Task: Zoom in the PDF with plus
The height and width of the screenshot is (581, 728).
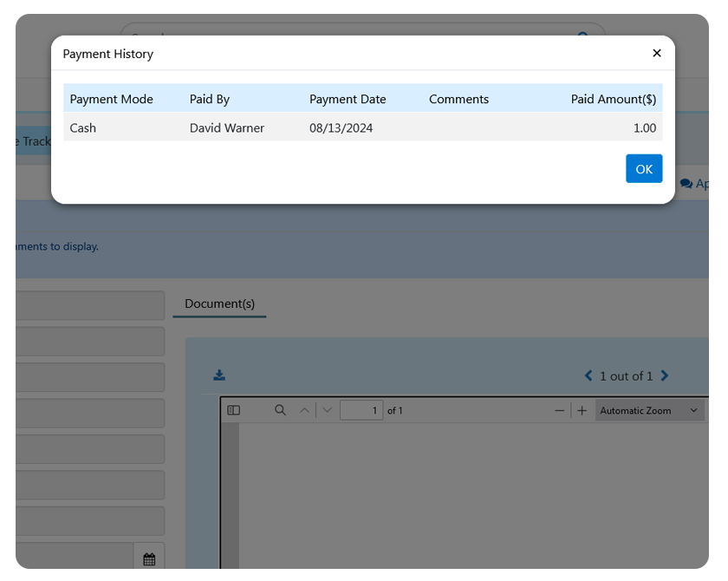Action: pos(582,411)
